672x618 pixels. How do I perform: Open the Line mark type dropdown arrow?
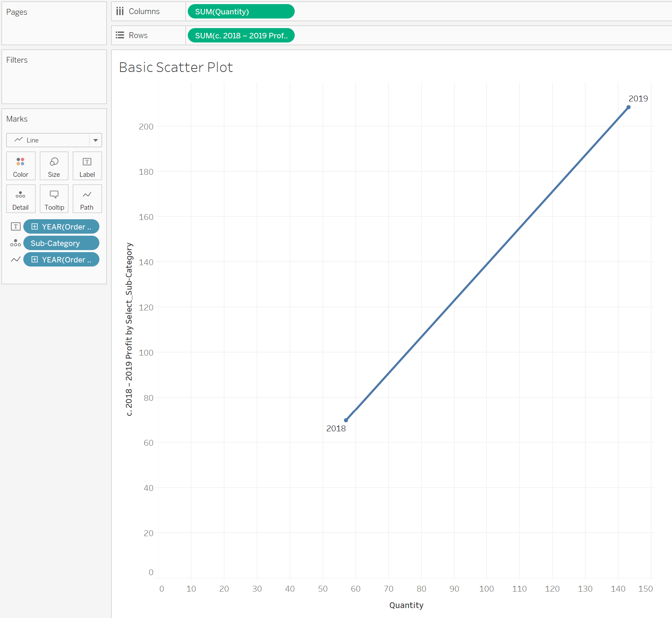pyautogui.click(x=96, y=140)
